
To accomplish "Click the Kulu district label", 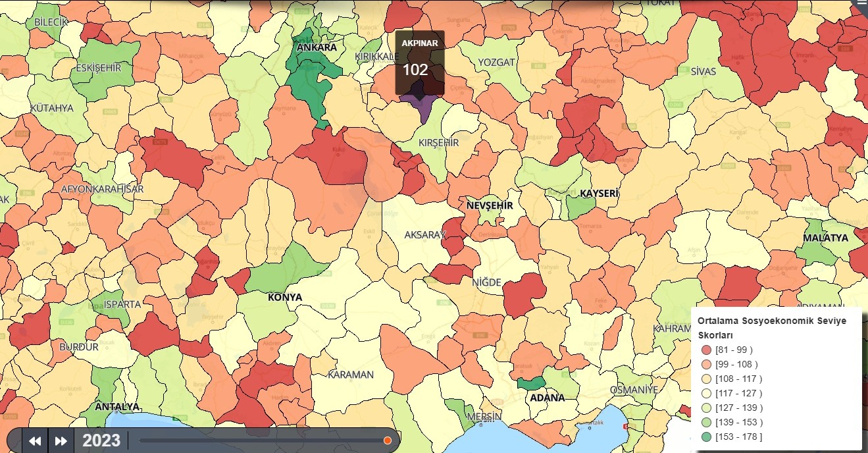I will coord(338,151).
